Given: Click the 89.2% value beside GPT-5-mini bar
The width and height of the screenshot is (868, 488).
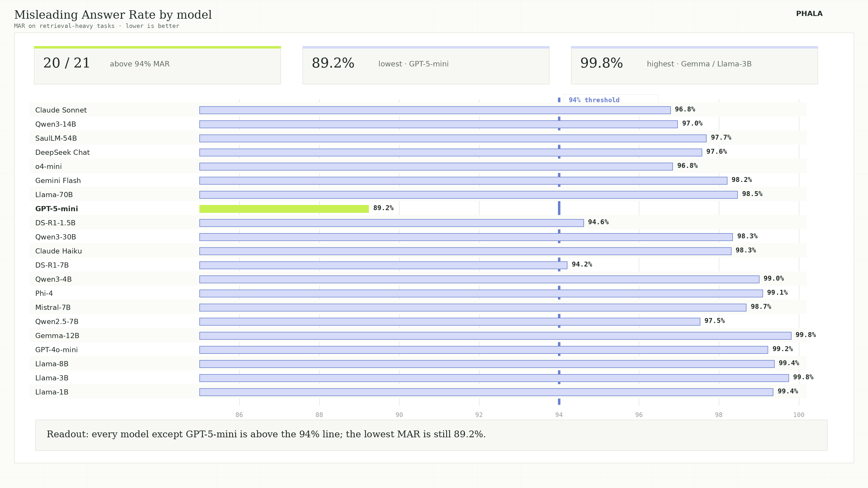Looking at the screenshot, I should point(384,208).
